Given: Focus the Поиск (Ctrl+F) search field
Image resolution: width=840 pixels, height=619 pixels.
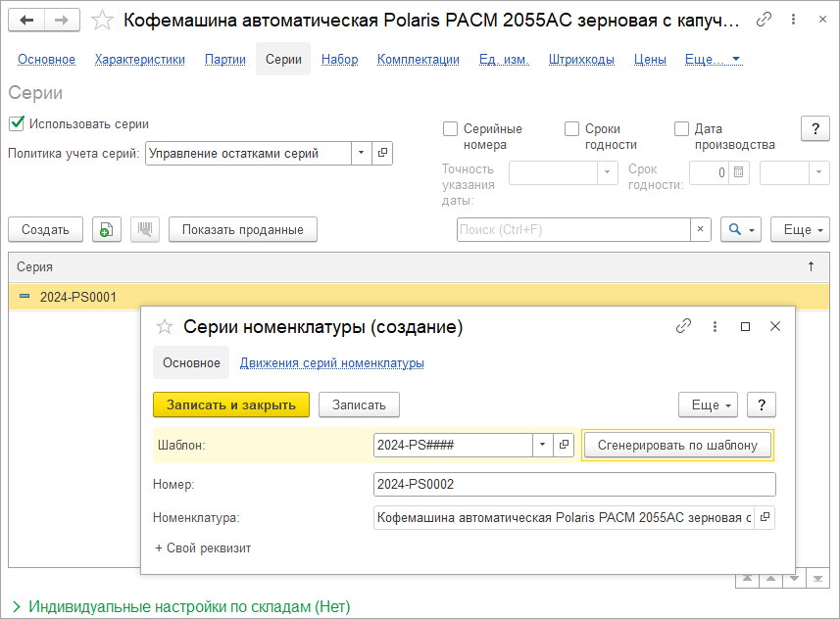Looking at the screenshot, I should pyautogui.click(x=573, y=230).
